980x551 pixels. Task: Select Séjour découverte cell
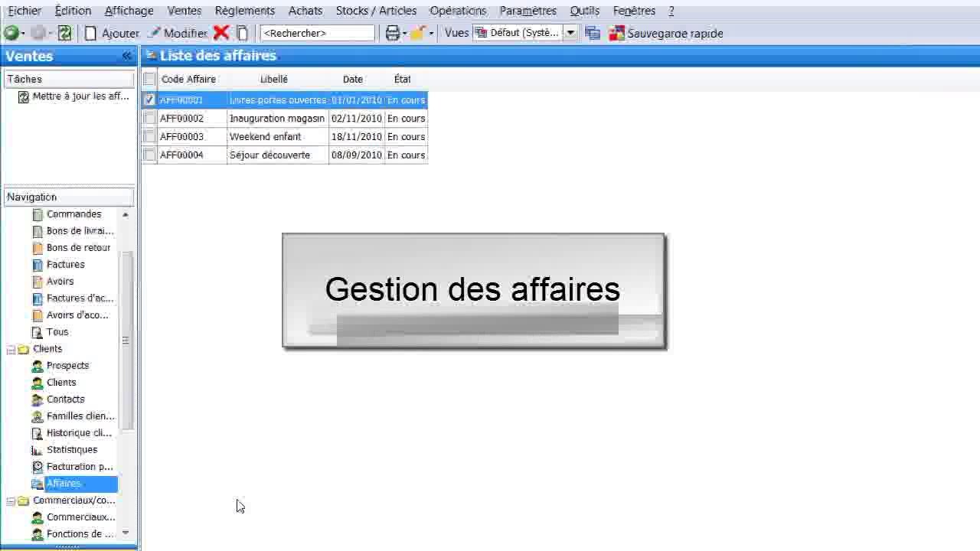(277, 155)
